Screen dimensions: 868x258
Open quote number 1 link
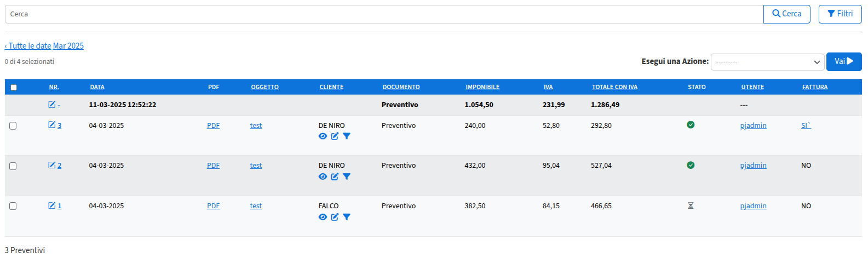(x=59, y=206)
